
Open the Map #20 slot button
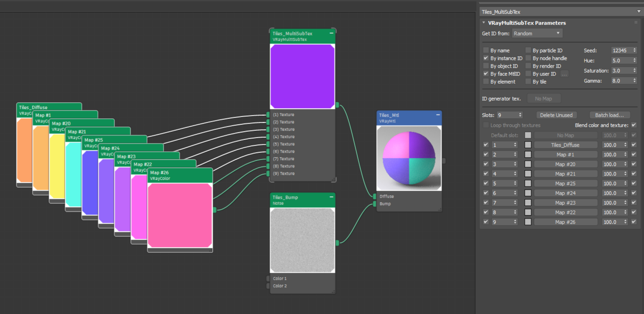coord(565,164)
